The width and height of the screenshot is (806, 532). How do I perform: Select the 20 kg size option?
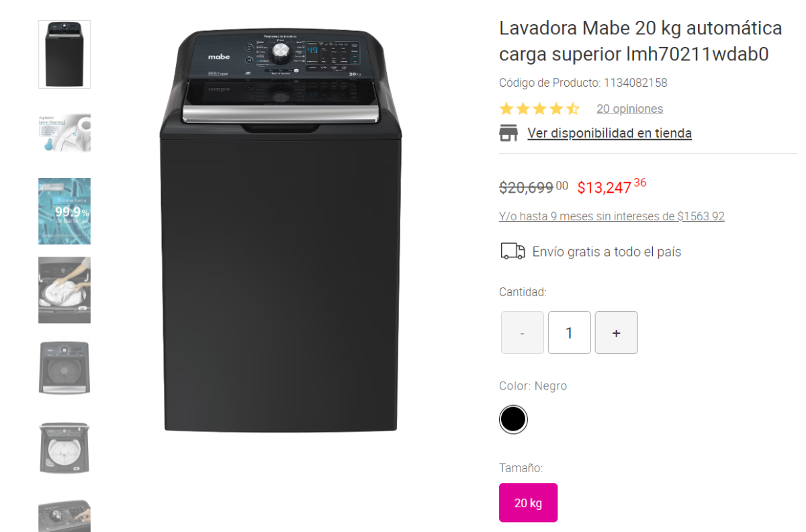(x=528, y=502)
